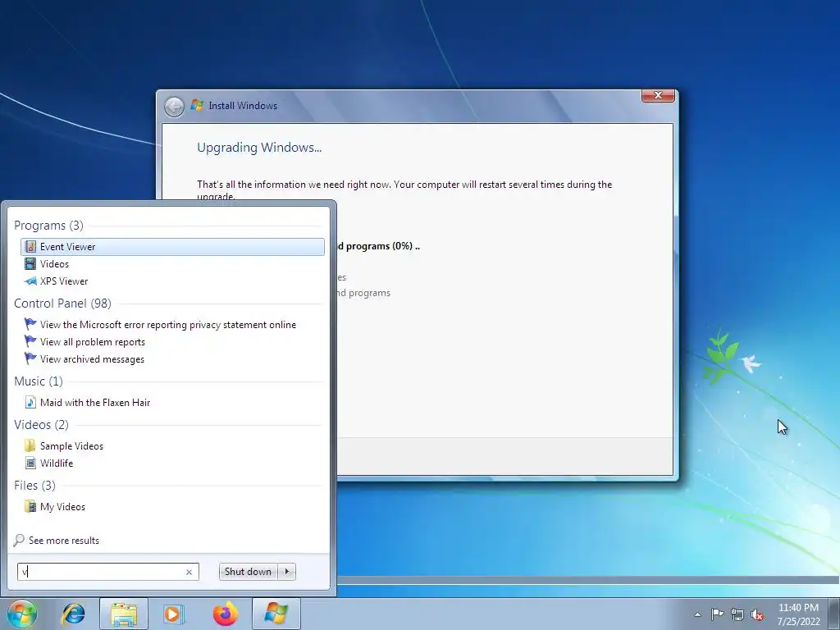Launch Firefox from the taskbar
The height and width of the screenshot is (630, 840).
coord(225,614)
